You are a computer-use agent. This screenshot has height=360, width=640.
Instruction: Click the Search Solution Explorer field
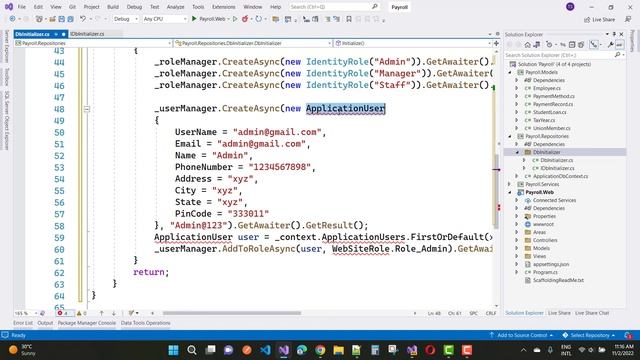[562, 55]
